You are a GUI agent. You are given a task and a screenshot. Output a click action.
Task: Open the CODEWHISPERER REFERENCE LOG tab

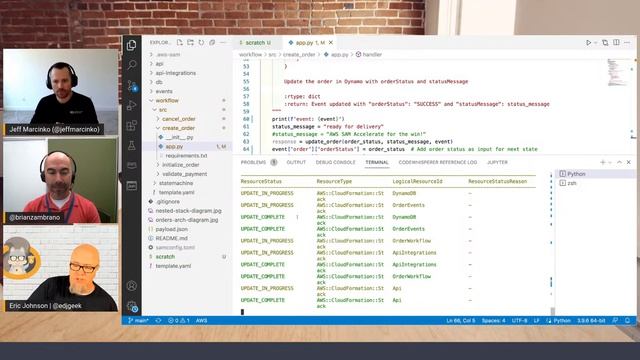pos(438,162)
